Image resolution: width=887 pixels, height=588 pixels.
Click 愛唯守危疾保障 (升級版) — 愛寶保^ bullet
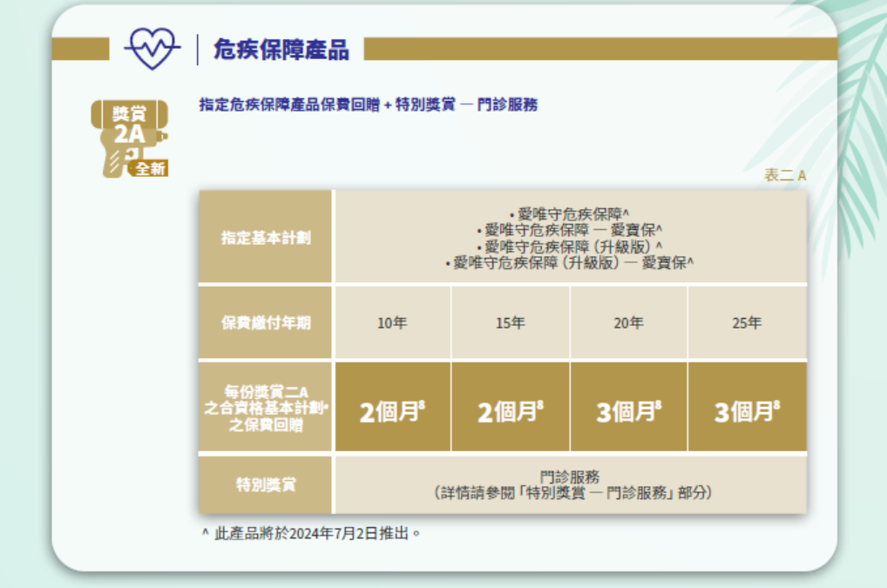(x=570, y=262)
